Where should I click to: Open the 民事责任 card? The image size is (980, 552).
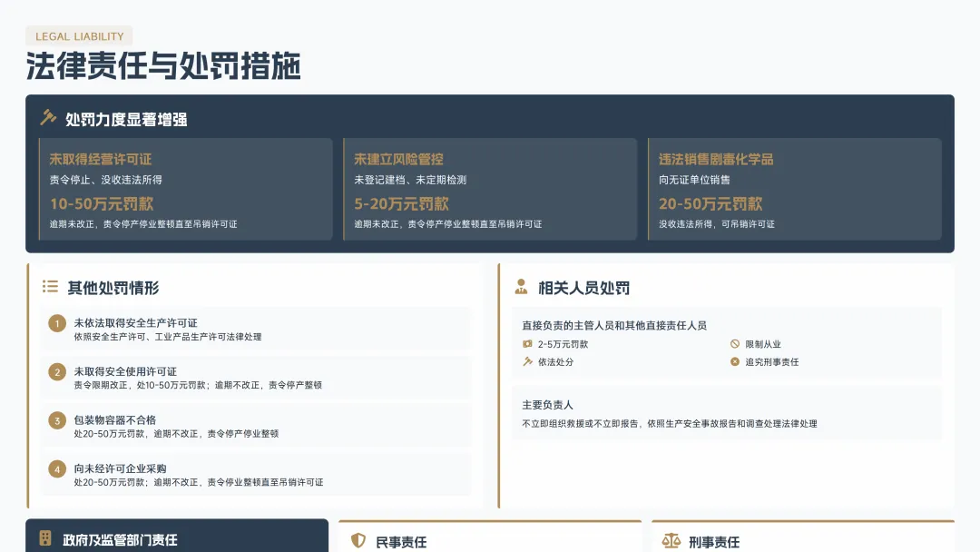pyautogui.click(x=490, y=537)
